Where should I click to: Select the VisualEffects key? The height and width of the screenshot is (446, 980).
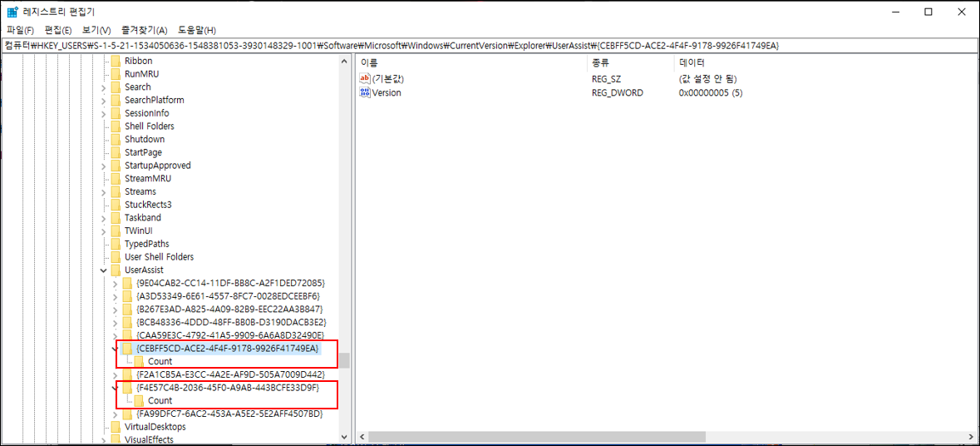point(149,439)
